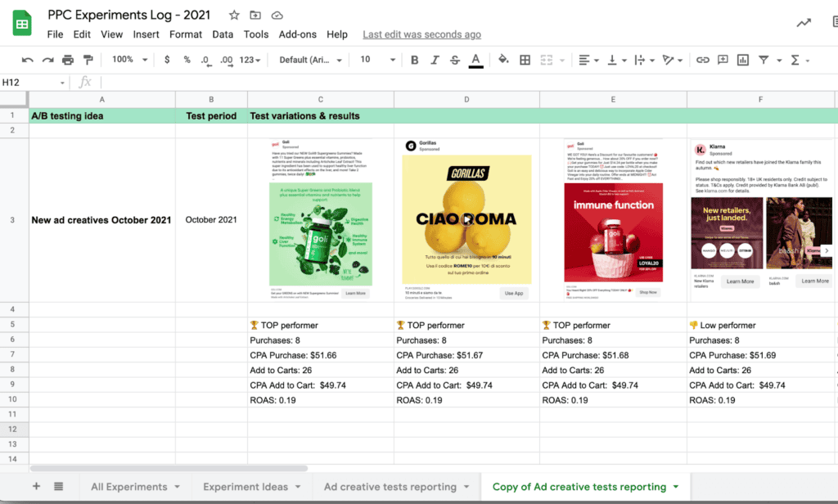Open the Format menu
This screenshot has height=504, width=838.
tap(186, 34)
